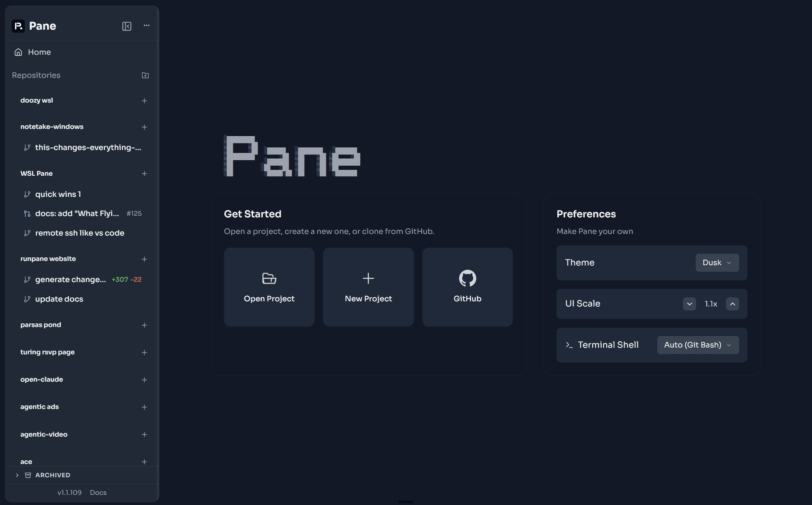Open the Docs link
The height and width of the screenshot is (505, 812).
[98, 492]
